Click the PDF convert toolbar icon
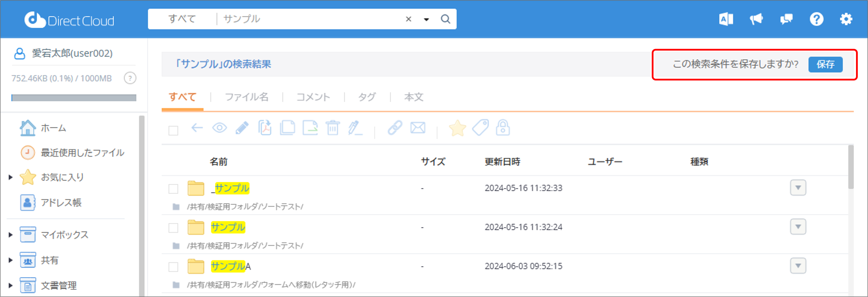This screenshot has height=297, width=868. click(265, 128)
